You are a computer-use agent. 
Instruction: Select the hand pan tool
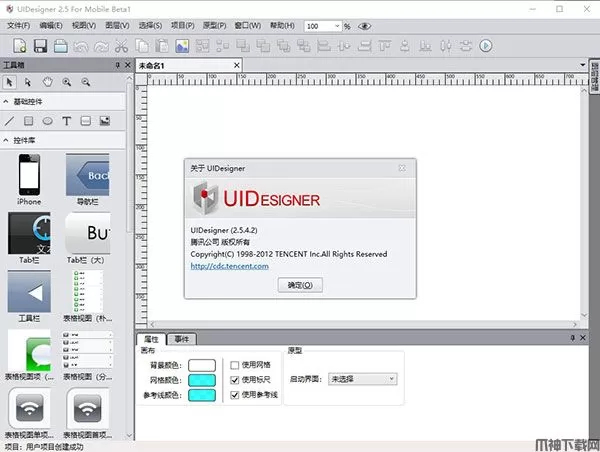click(x=47, y=82)
